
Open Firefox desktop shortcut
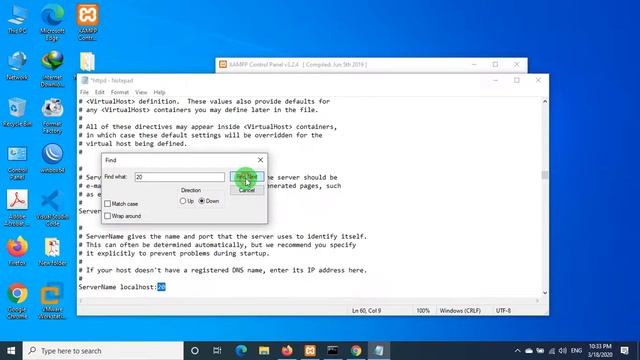tap(17, 251)
